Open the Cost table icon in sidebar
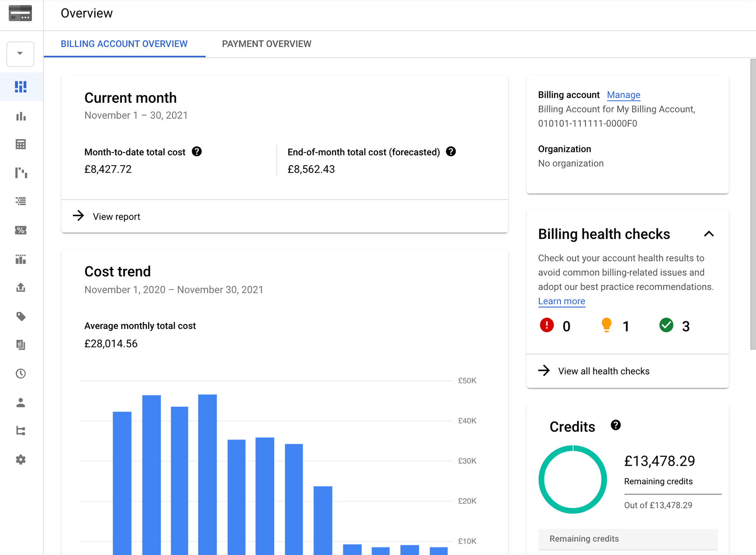Screen dimensions: 756x555 pos(21,144)
